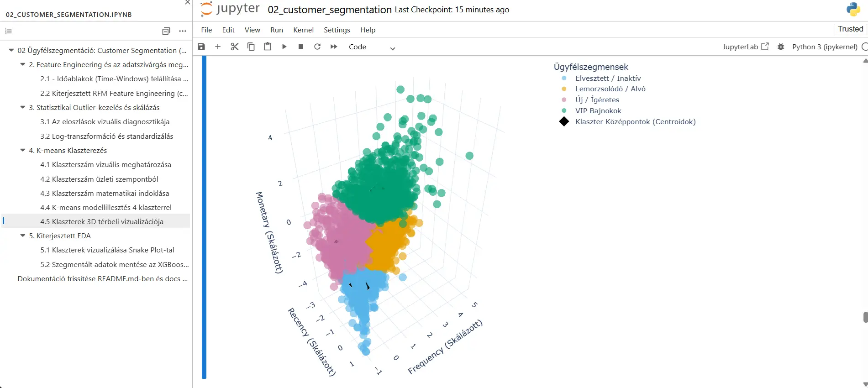Jump to 3.1 Az eloszlások vizuális diagnosztikája
The image size is (868, 388).
click(x=105, y=121)
